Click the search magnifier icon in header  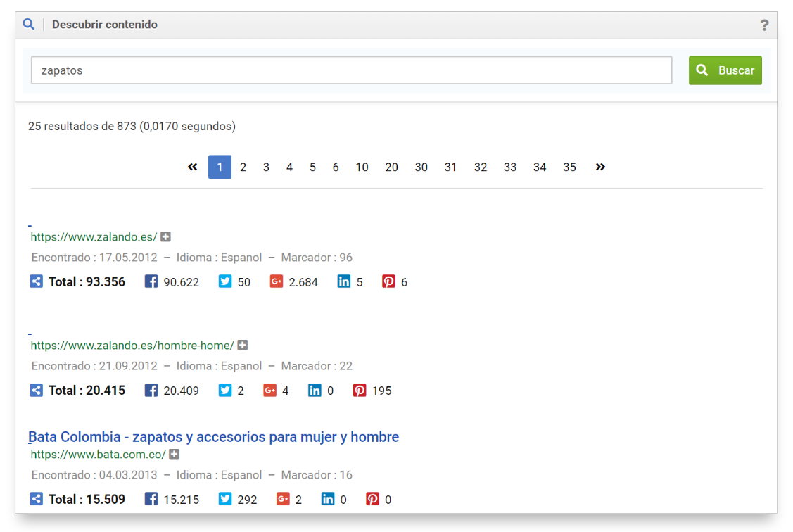tap(28, 25)
